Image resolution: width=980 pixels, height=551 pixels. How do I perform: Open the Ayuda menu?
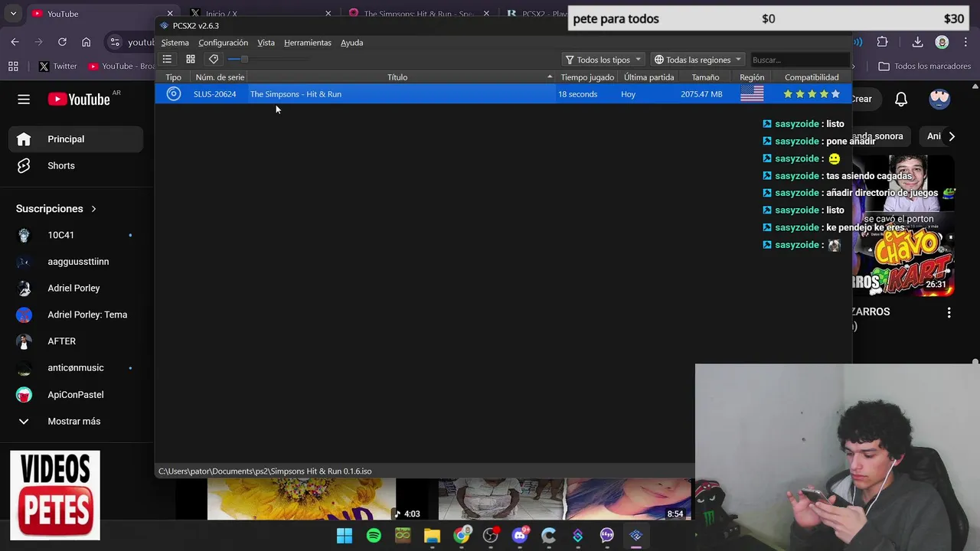351,43
